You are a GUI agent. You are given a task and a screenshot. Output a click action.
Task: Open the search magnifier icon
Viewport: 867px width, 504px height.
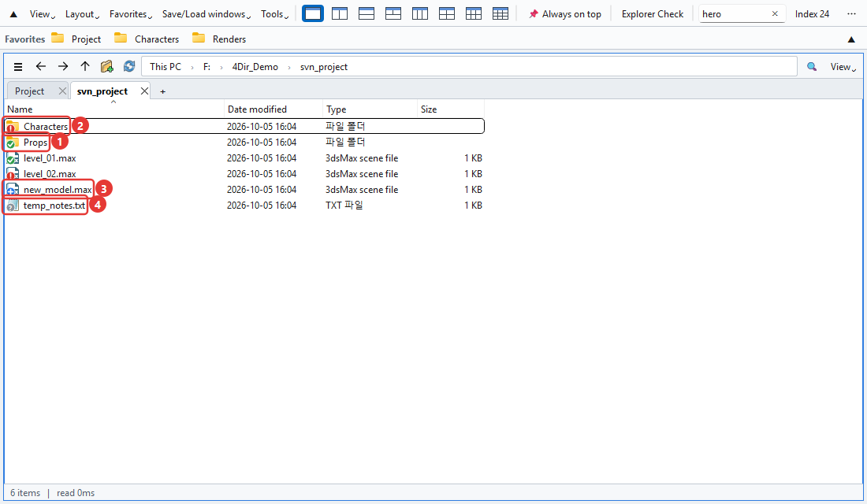point(811,67)
